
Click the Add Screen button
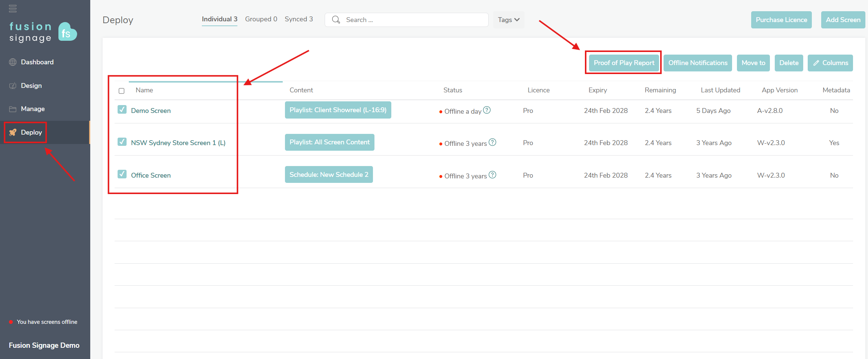pos(843,20)
